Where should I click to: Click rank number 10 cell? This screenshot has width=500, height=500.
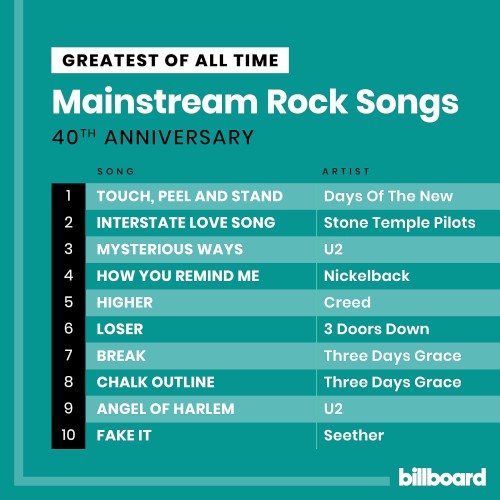pyautogui.click(x=68, y=435)
